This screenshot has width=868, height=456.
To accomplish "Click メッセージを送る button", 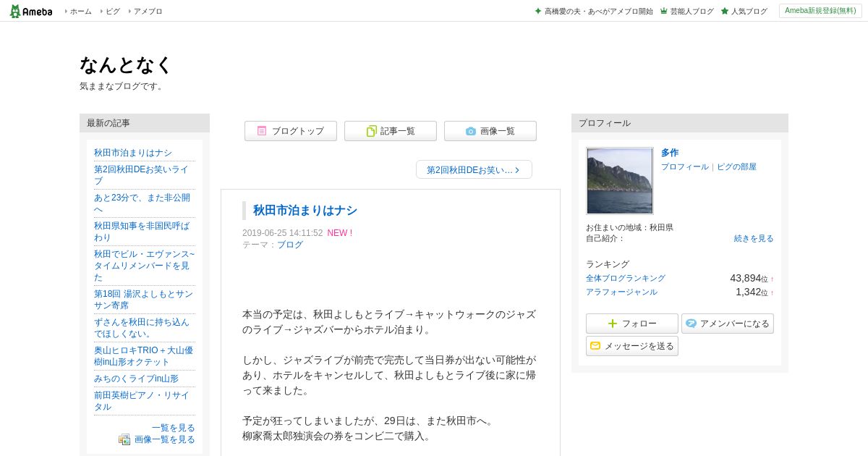I will pos(632,346).
